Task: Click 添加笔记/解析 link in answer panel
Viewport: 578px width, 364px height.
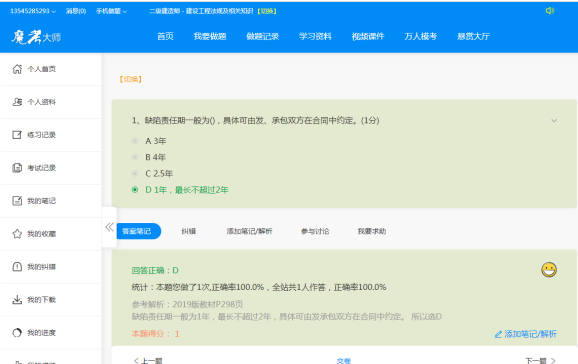Action: pyautogui.click(x=530, y=334)
